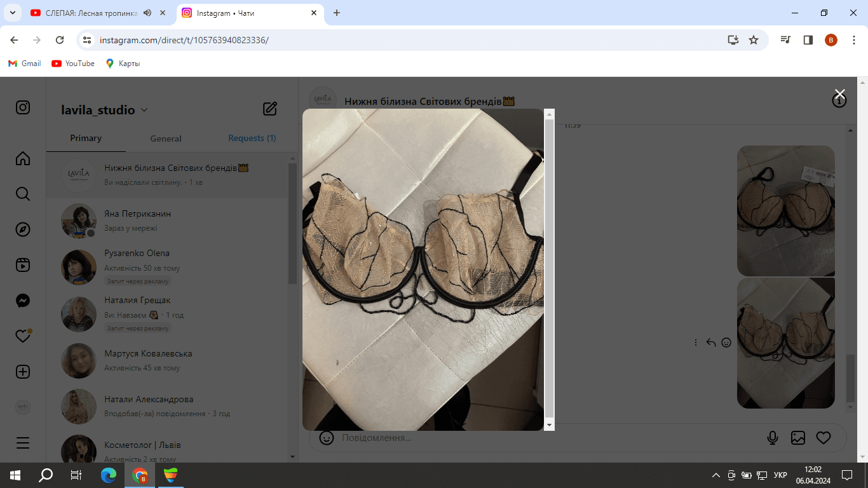Open chat with Pysarenko Olena

(x=167, y=267)
